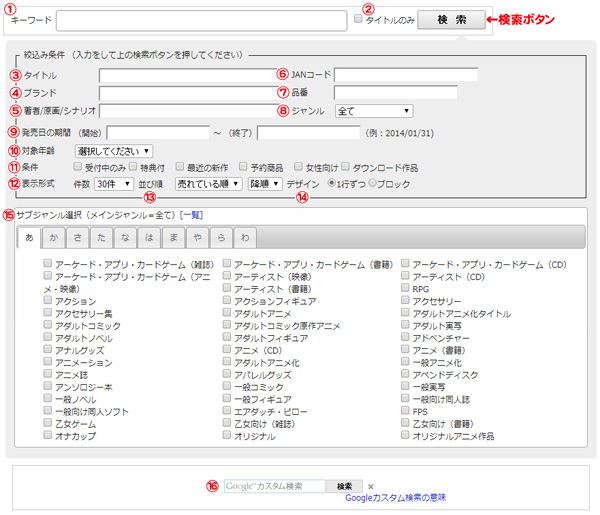600x515 pixels.
Task: Check the アペンドディスク checkbox
Action: click(x=405, y=373)
